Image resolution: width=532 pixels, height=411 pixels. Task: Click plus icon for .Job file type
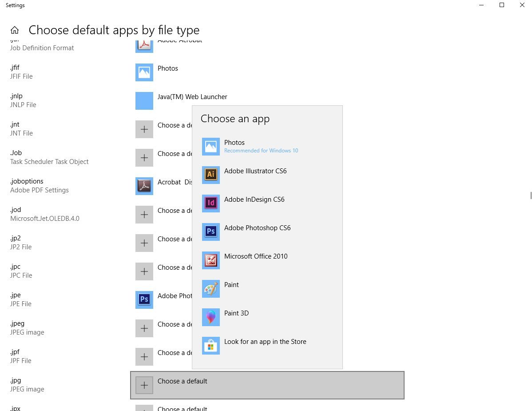click(144, 158)
